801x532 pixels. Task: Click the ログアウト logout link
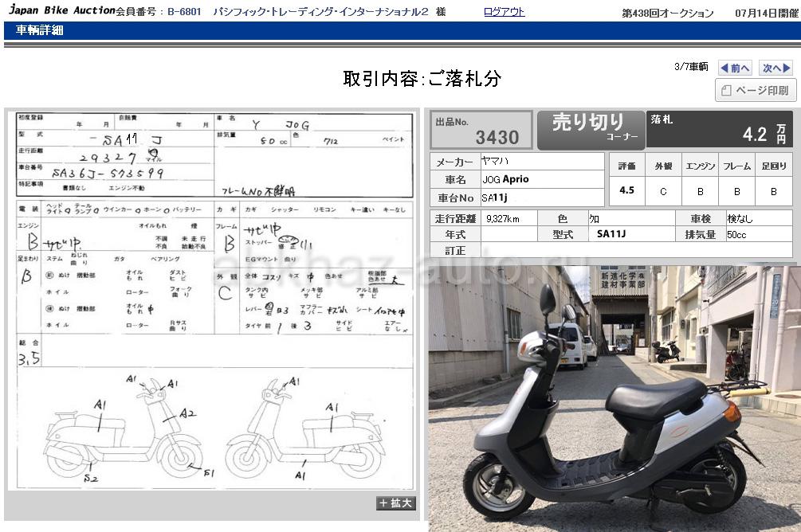[504, 12]
